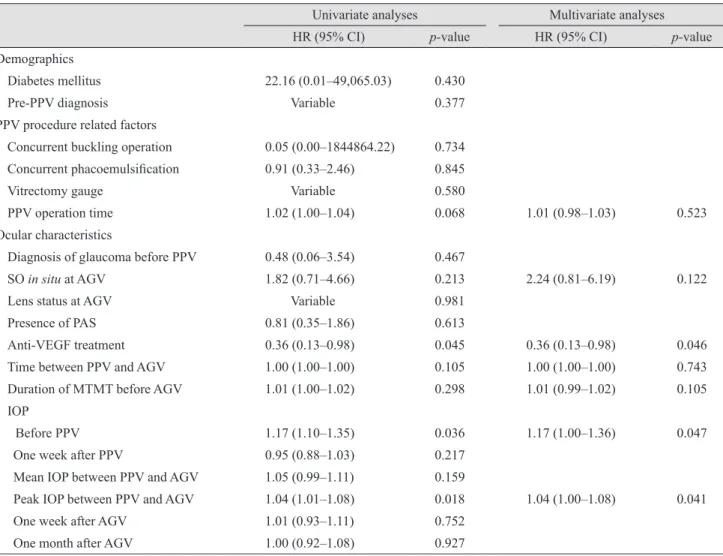The width and height of the screenshot is (723, 556).
Task: Click the p-value 0.430 for Diabetes mellitus
Action: click(x=450, y=81)
